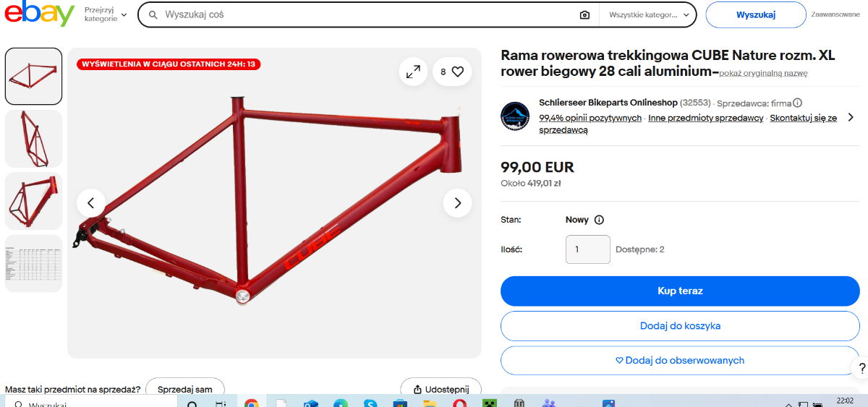The height and width of the screenshot is (407, 868).
Task: Open the Zaawansowane search link
Action: [x=835, y=14]
